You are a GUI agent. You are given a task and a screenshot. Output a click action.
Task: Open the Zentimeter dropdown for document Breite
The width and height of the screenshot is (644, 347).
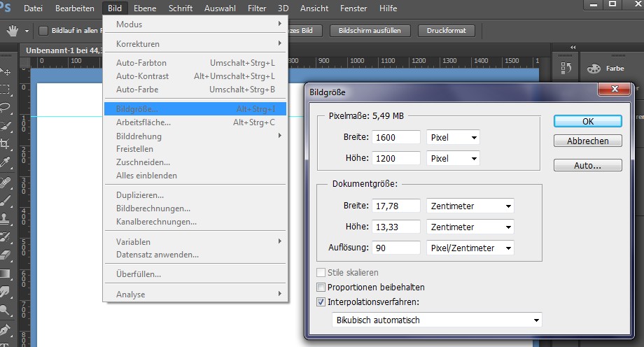click(x=470, y=206)
